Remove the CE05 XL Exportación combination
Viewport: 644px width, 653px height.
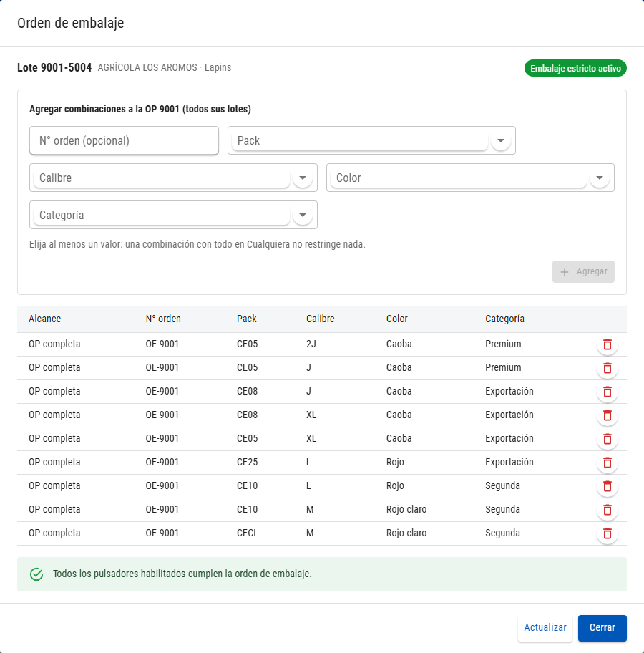point(608,439)
